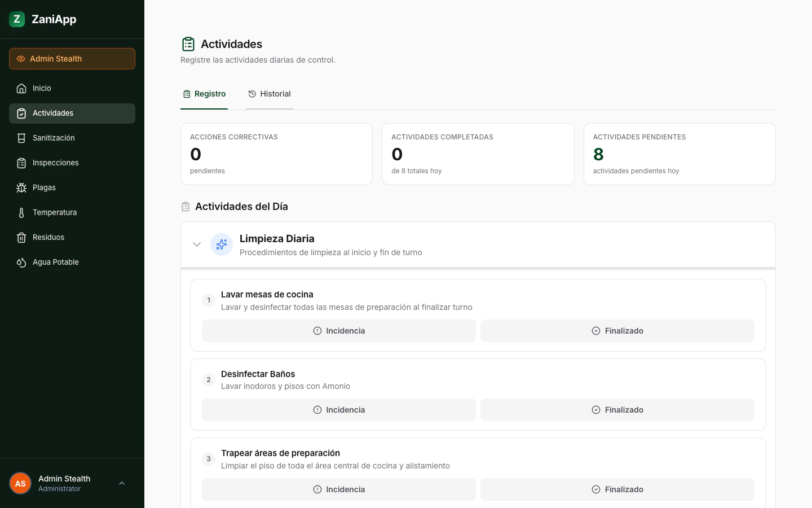Click the Residuos trash can icon

(21, 237)
